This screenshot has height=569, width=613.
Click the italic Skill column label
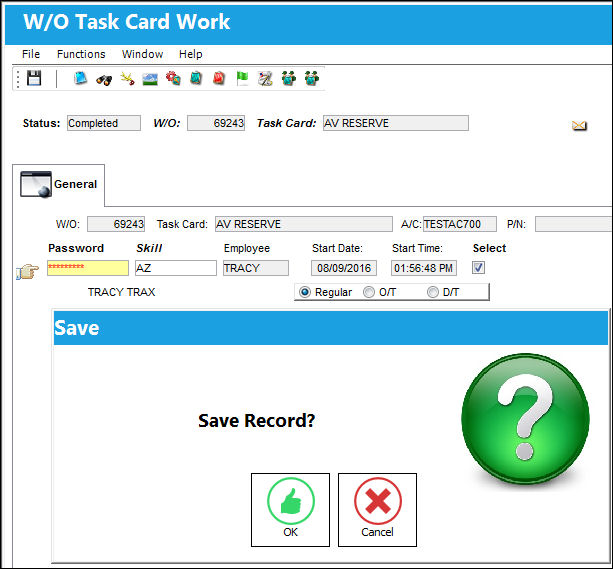149,248
